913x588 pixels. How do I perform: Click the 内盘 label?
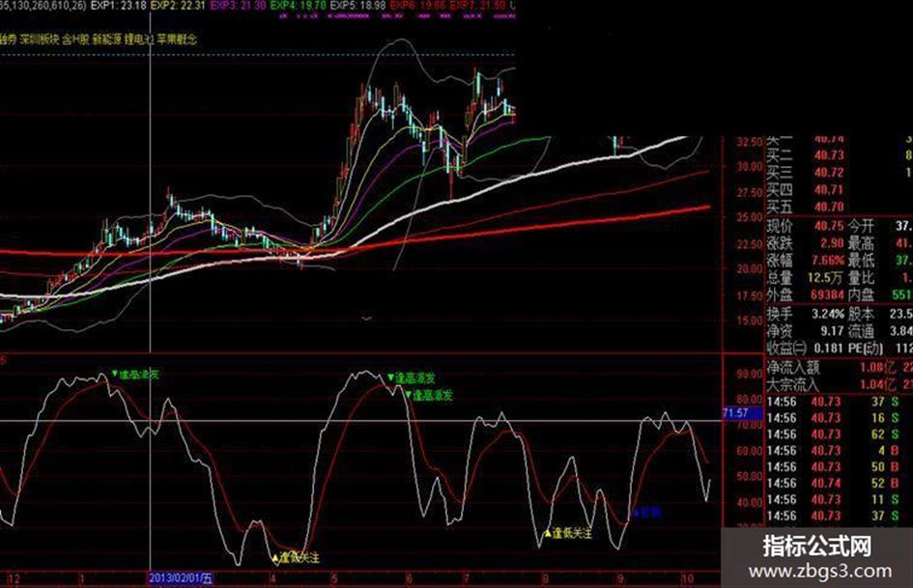(x=861, y=295)
